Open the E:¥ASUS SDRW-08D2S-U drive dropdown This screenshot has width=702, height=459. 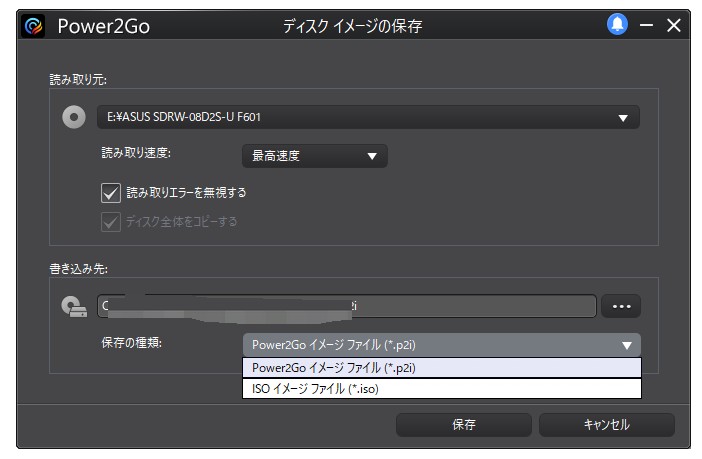pos(368,117)
